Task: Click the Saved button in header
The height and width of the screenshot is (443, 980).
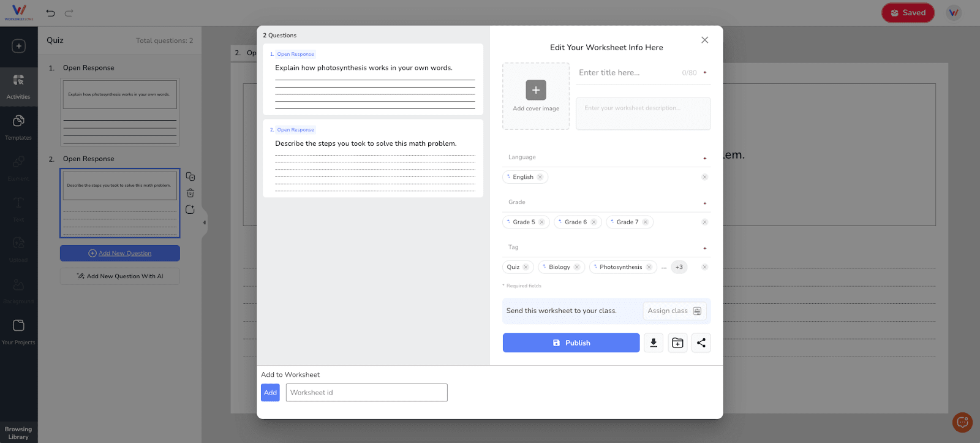Action: click(908, 13)
